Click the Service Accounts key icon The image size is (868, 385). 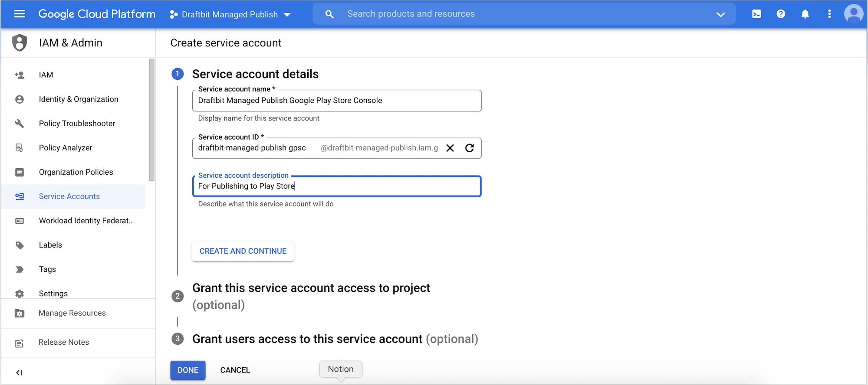pos(20,196)
